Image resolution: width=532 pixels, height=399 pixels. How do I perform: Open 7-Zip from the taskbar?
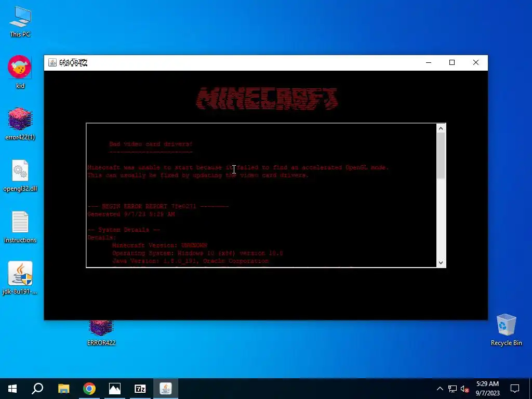(140, 389)
